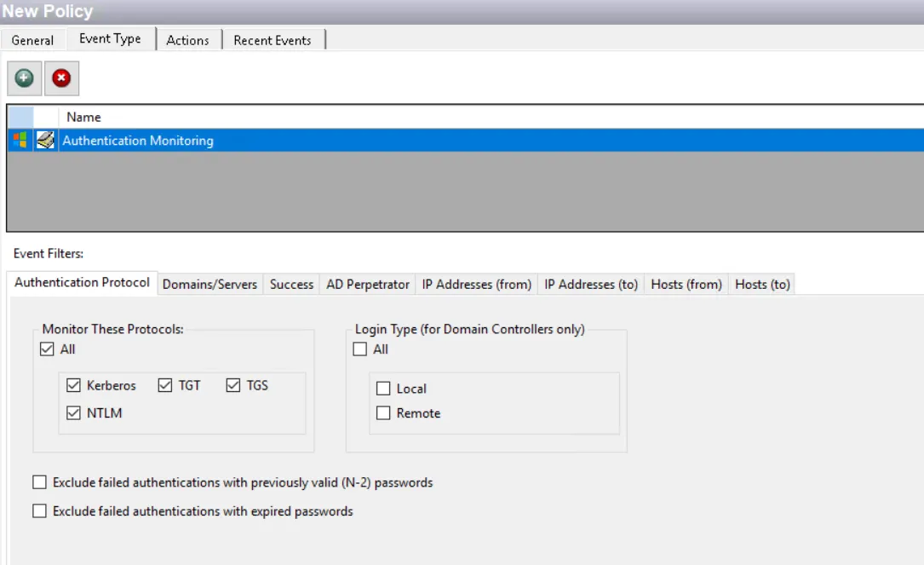Viewport: 924px width, 565px height.
Task: Enable the Remote login type
Action: click(x=383, y=412)
